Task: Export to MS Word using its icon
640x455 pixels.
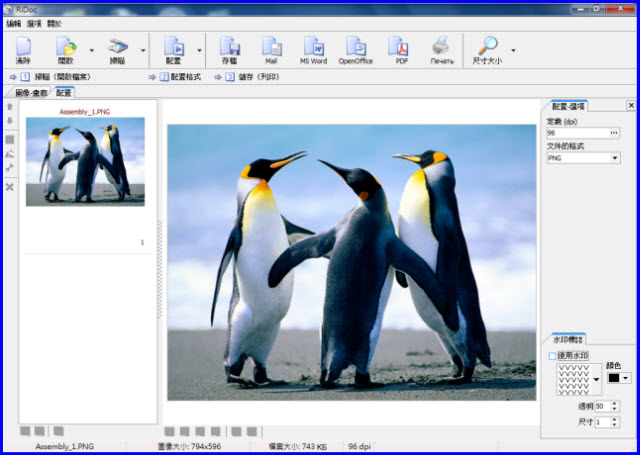Action: coord(313,48)
